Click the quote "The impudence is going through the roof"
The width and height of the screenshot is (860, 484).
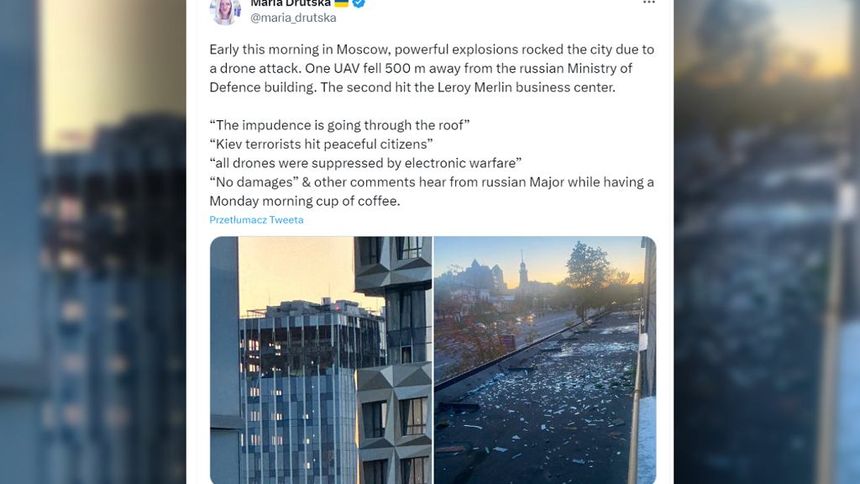point(340,124)
